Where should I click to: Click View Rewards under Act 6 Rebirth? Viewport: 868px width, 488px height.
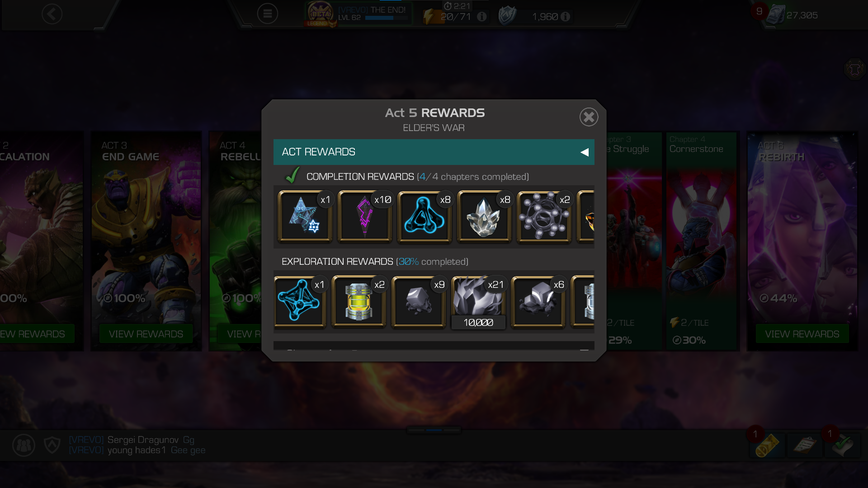802,334
